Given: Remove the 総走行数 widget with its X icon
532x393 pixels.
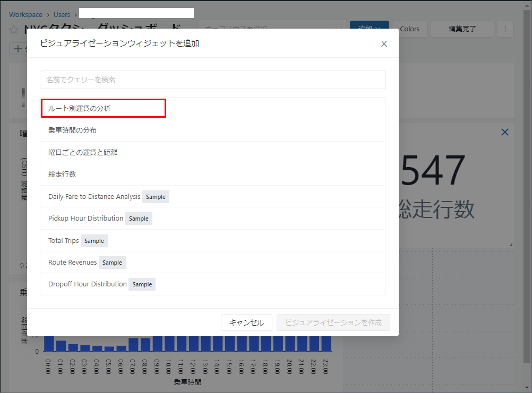Looking at the screenshot, I should click(504, 132).
